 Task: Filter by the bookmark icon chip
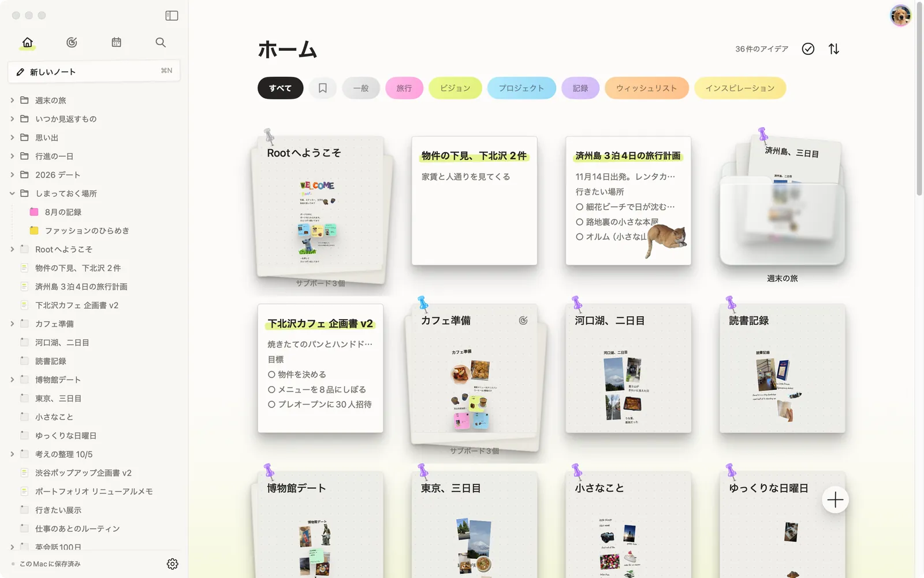[x=323, y=88]
